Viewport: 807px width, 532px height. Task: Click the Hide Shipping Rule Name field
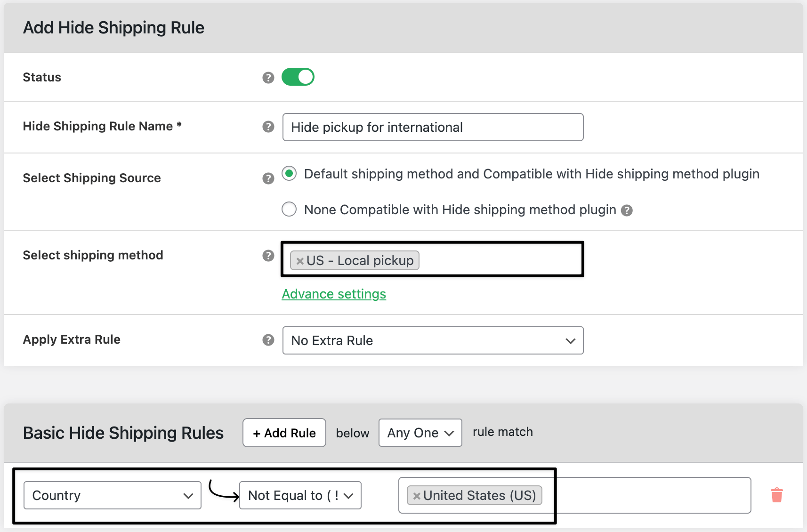(433, 127)
